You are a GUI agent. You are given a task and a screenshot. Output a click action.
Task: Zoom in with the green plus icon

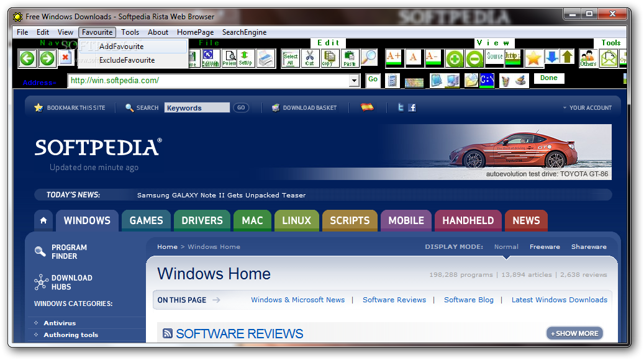(454, 59)
